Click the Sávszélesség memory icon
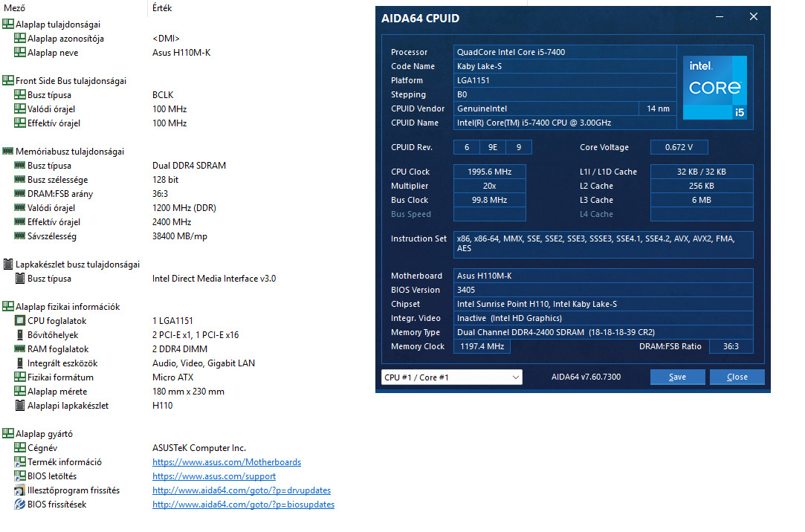 [x=20, y=236]
